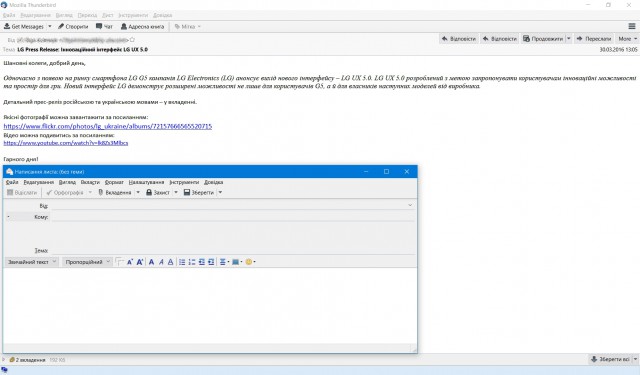The image size is (640, 375).
Task: Open the Зберегти всі dropdown arrow
Action: [635, 359]
